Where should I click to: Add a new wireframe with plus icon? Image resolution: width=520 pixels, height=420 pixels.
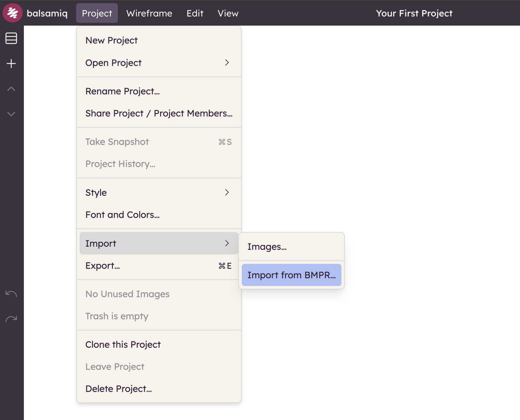(11, 64)
